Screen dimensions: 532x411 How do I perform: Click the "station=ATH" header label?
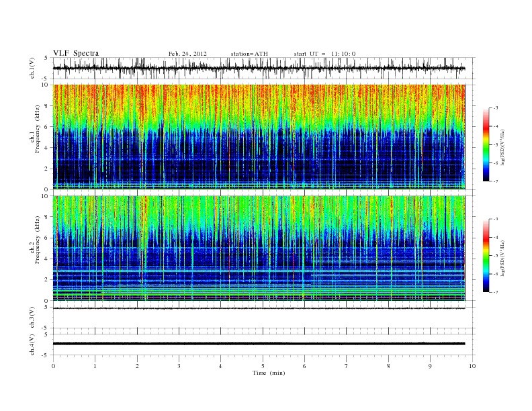coord(249,54)
